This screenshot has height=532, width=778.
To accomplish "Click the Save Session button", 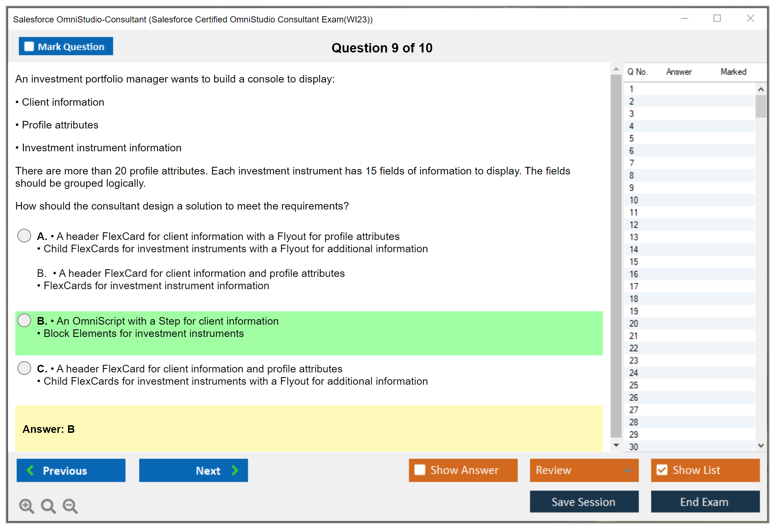I will click(x=584, y=502).
